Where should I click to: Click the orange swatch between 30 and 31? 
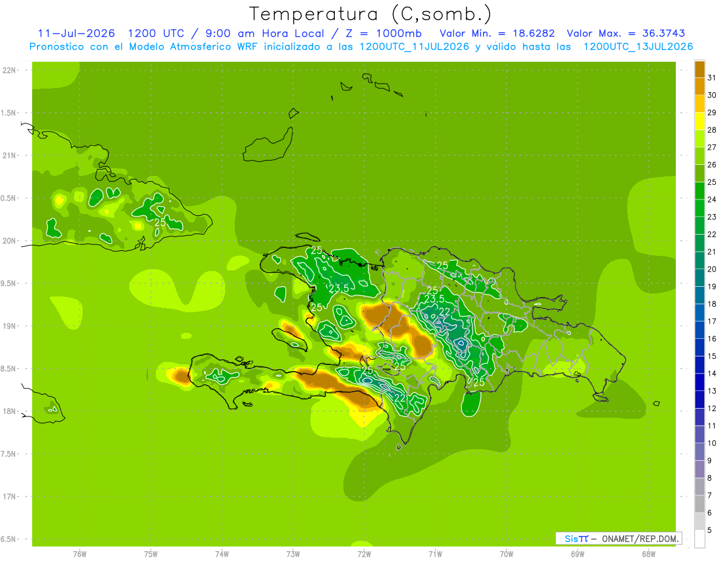click(x=699, y=86)
